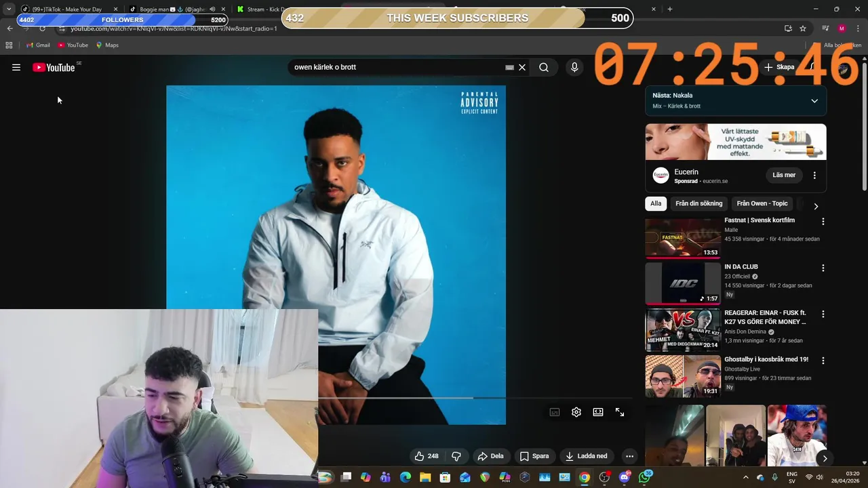Open the IN DA CLUB thumbnail
This screenshot has width=868, height=488.
point(683,284)
